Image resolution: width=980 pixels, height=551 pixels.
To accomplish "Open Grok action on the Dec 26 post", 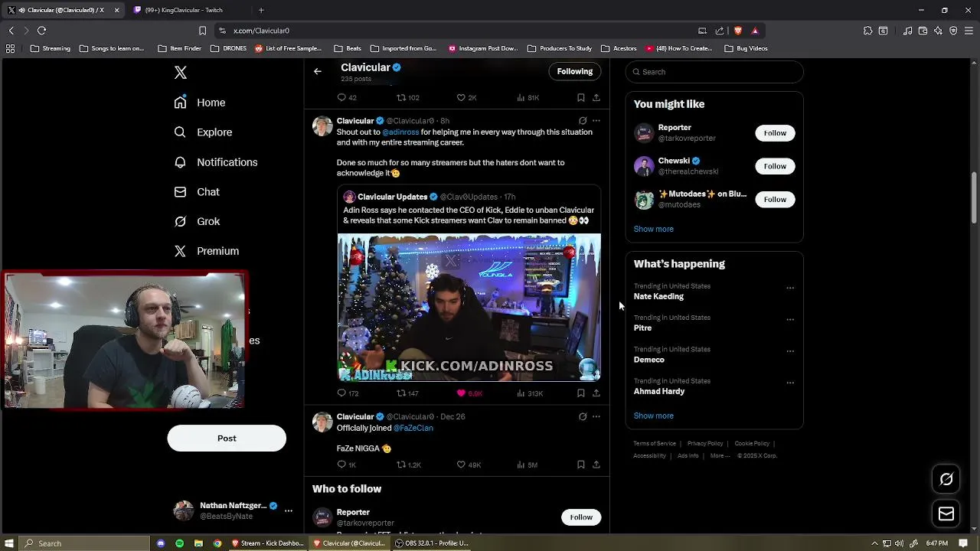I will [583, 417].
